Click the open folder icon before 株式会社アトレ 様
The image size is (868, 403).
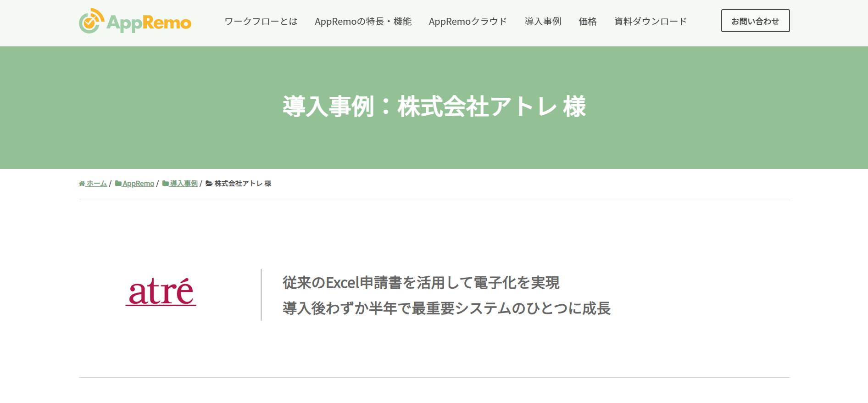(x=209, y=184)
